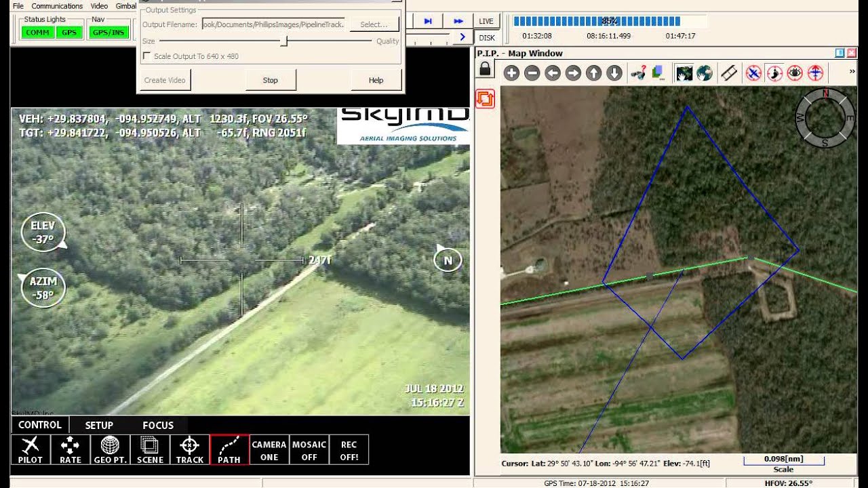Click the binoculars query icon in map toolbar
This screenshot has width=868, height=488.
pos(638,73)
